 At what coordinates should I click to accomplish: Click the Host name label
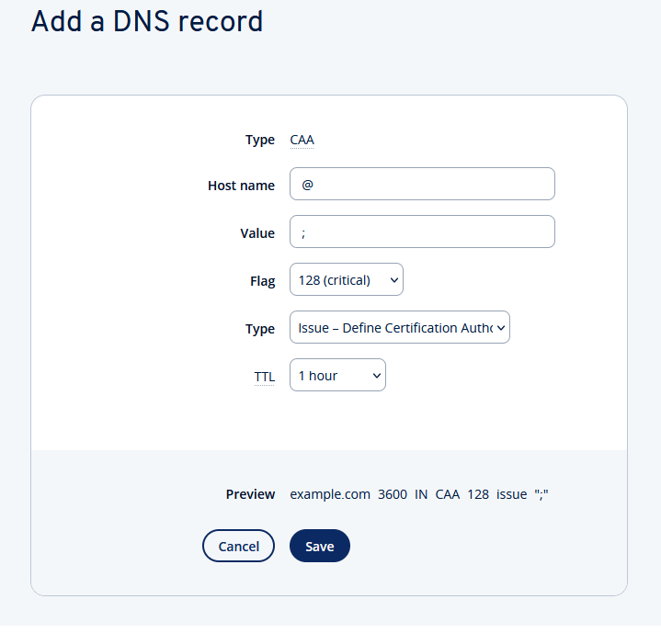click(x=241, y=186)
